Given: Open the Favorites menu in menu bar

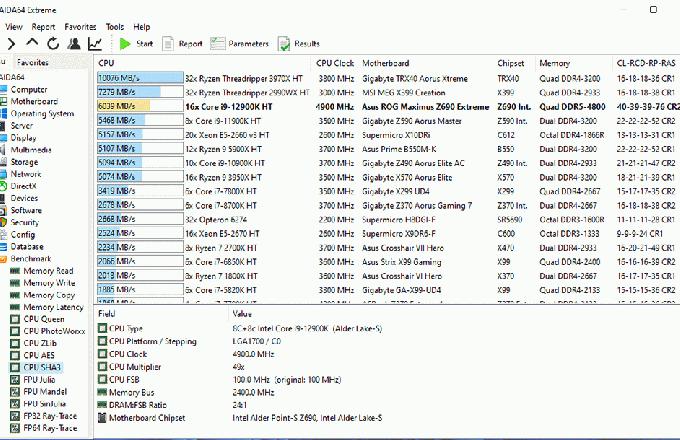Looking at the screenshot, I should tap(79, 26).
